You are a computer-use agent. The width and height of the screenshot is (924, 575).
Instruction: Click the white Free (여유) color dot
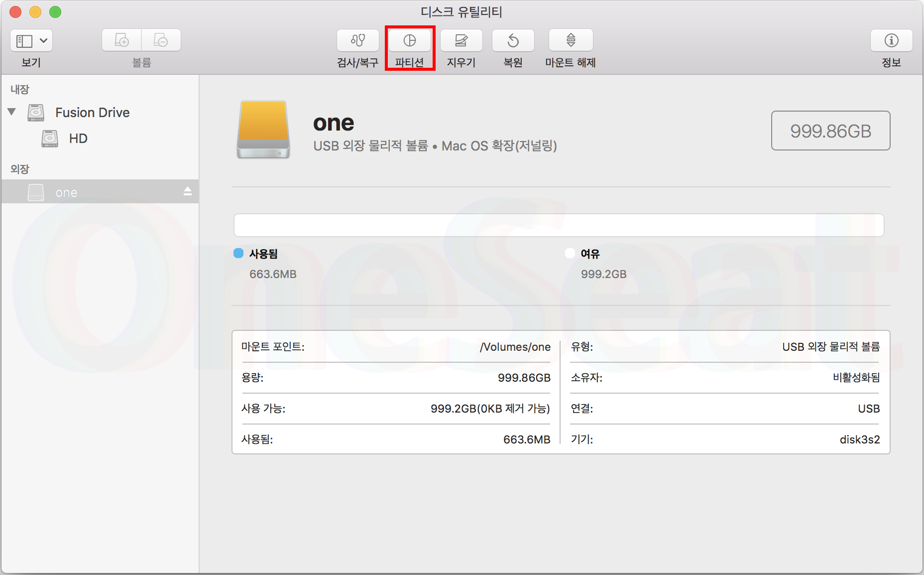coord(570,253)
